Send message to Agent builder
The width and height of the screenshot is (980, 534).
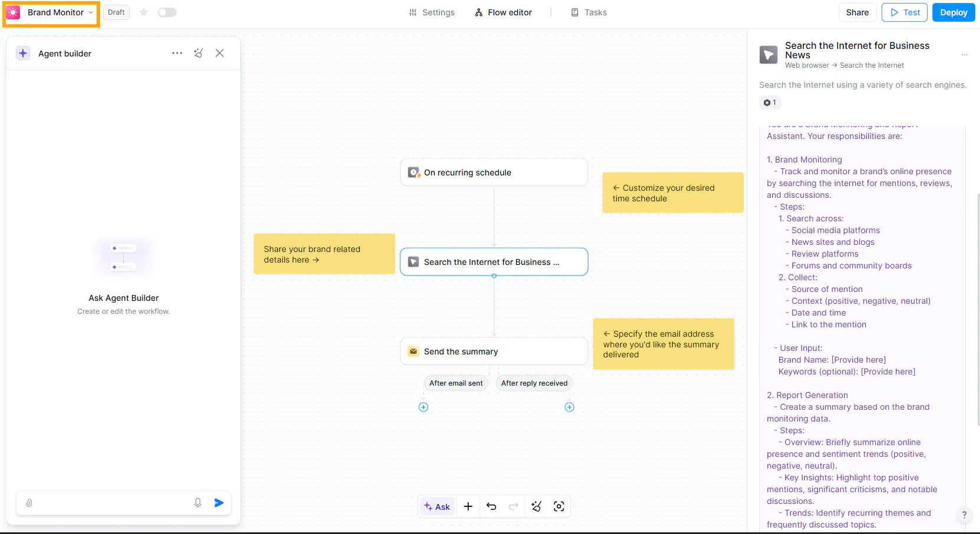[219, 503]
